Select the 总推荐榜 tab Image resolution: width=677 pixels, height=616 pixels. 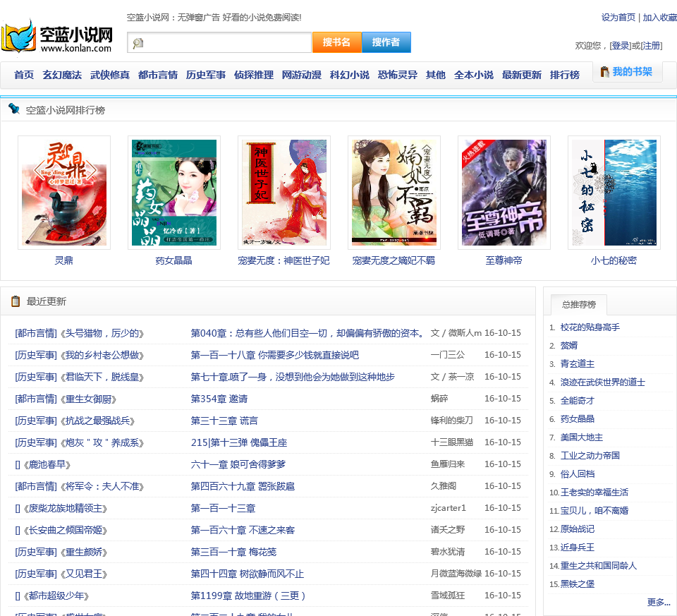point(579,305)
